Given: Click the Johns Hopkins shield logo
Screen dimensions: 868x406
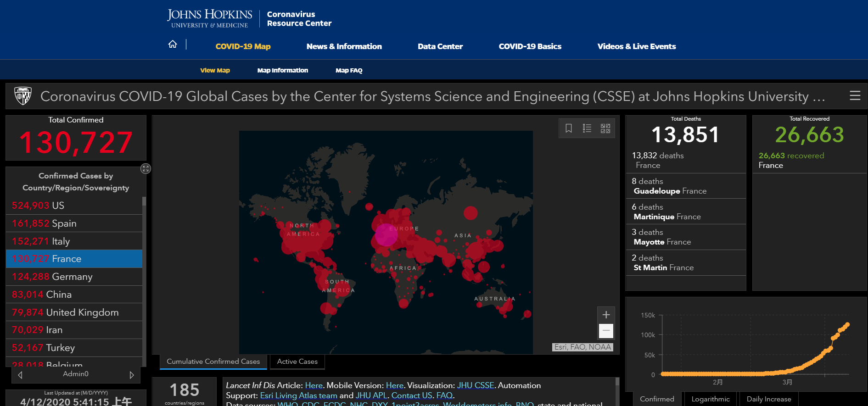Looking at the screenshot, I should [23, 96].
